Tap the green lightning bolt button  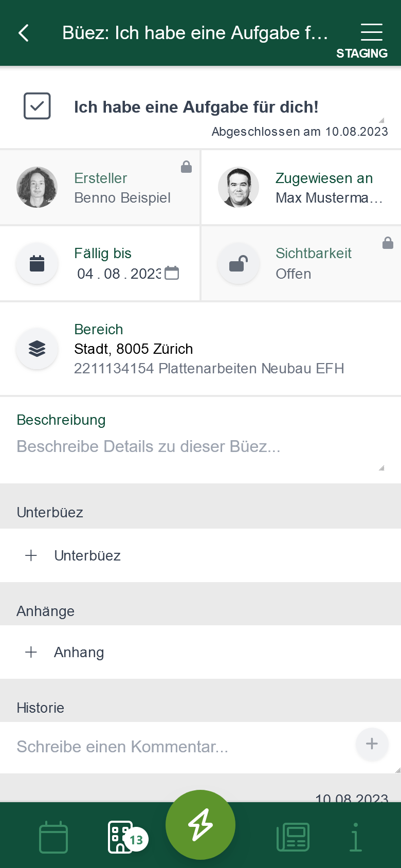200,824
